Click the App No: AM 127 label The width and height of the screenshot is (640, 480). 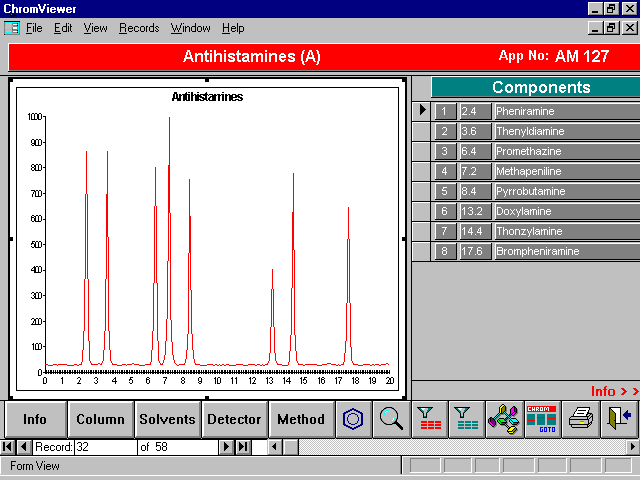pos(554,56)
